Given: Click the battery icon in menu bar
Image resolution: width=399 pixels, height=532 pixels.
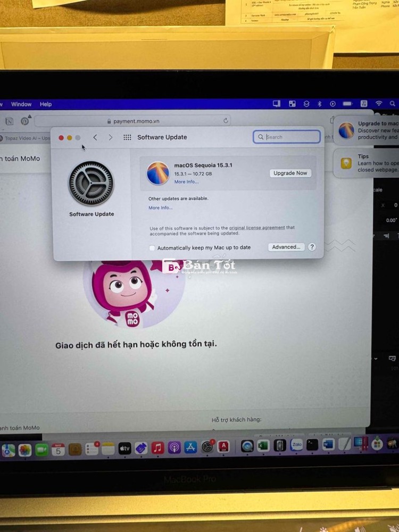Looking at the screenshot, I should coord(347,104).
